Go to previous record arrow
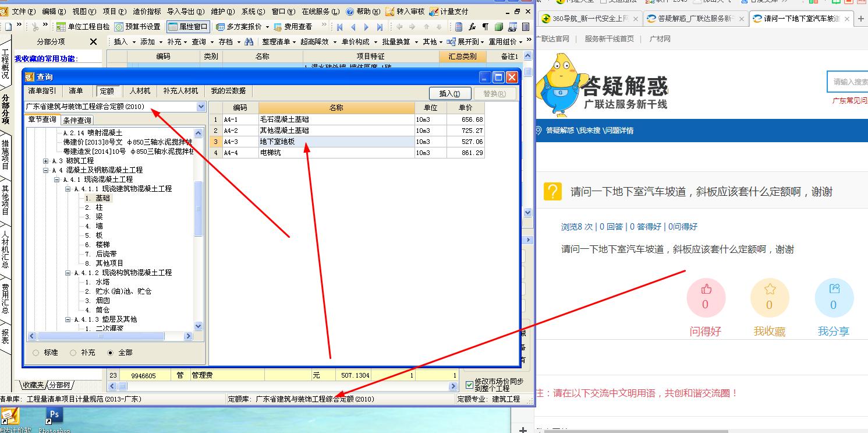The height and width of the screenshot is (433, 868). pos(353,27)
